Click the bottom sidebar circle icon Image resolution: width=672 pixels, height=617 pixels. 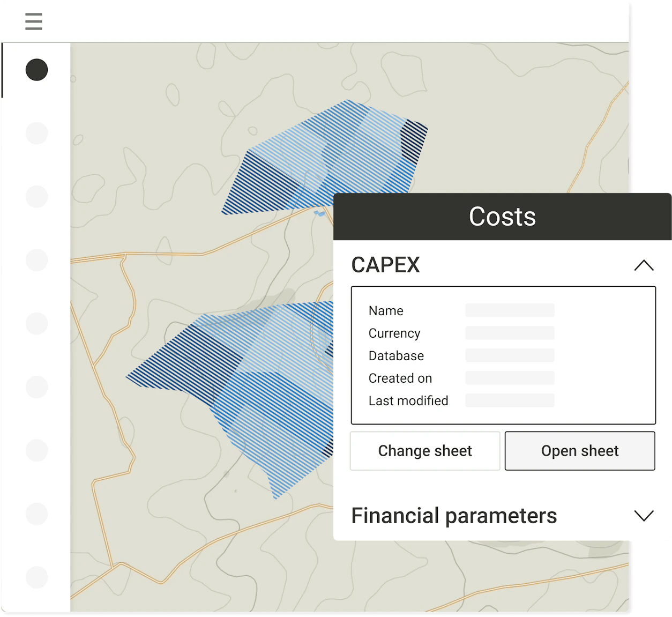pos(37,577)
